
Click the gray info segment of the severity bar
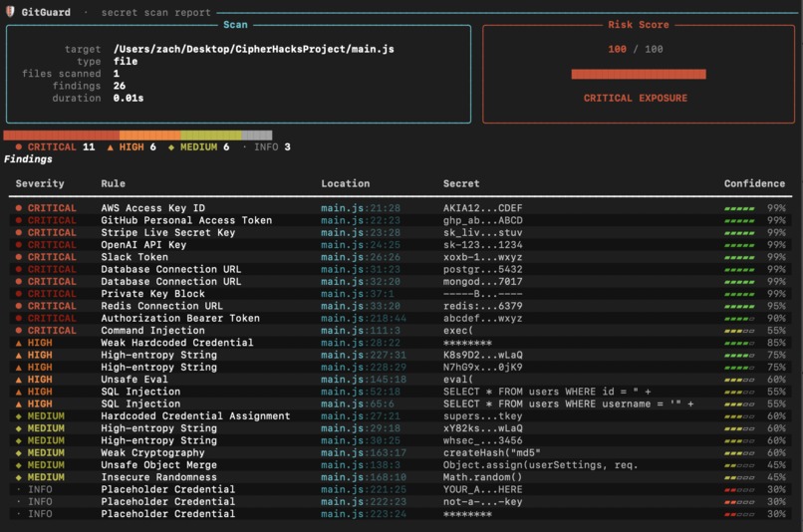pyautogui.click(x=257, y=135)
